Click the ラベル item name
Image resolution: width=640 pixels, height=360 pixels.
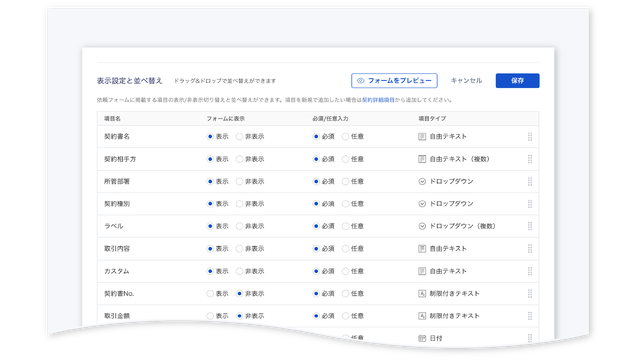(113, 226)
